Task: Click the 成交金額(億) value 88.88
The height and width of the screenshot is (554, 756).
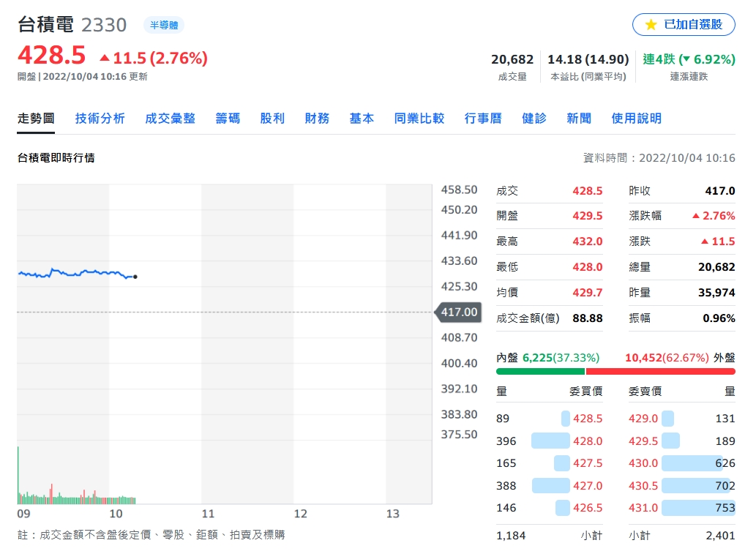Action: point(587,318)
